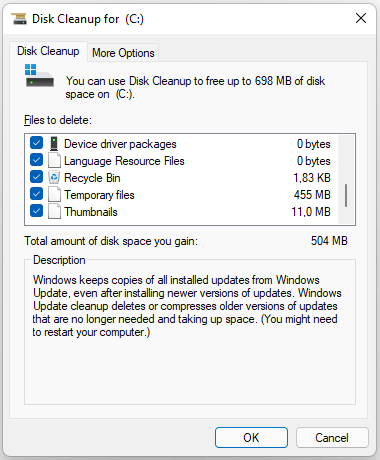The width and height of the screenshot is (380, 460).
Task: Select the Disk Cleanup tab
Action: click(48, 51)
